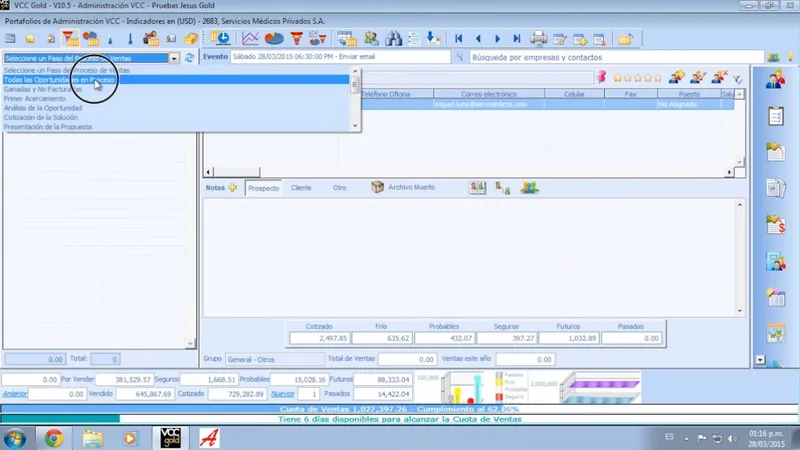800x450 pixels.
Task: Open the pie chart report icon
Action: pos(273,39)
